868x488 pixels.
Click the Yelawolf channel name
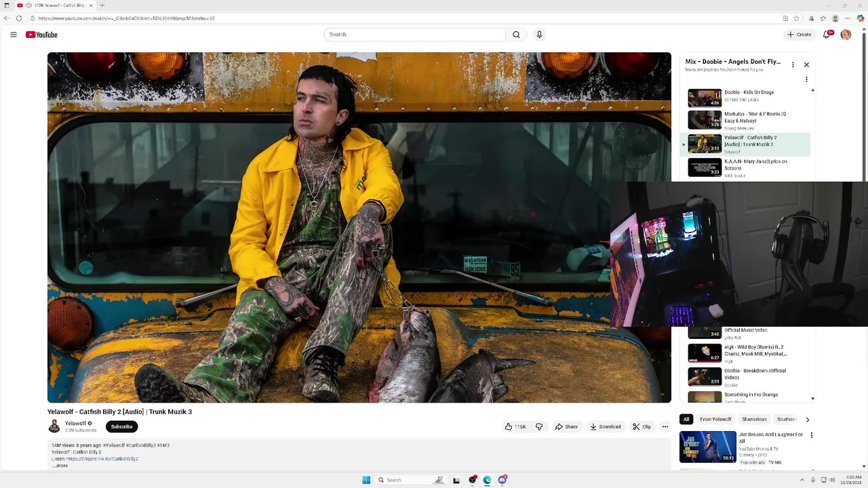(75, 423)
